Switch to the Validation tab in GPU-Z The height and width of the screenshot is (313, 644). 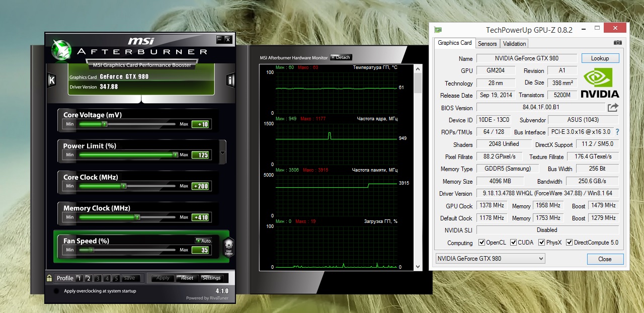[x=514, y=44]
